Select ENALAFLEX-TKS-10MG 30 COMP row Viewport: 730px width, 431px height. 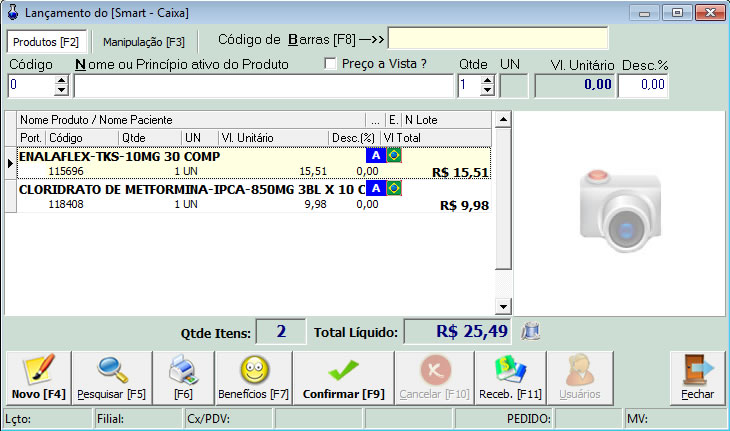pyautogui.click(x=254, y=163)
